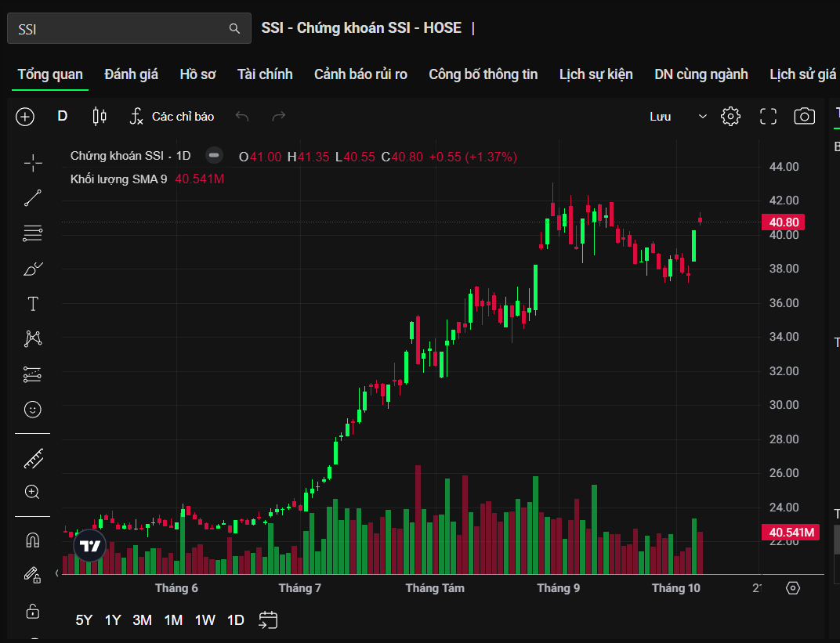Enter fullscreen chart mode
This screenshot has width=840, height=643.
point(768,117)
